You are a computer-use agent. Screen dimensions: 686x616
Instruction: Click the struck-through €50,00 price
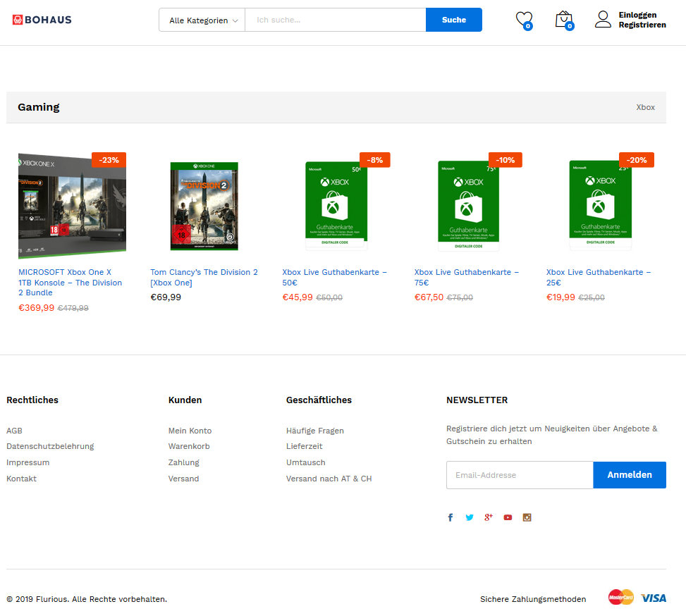(x=329, y=297)
